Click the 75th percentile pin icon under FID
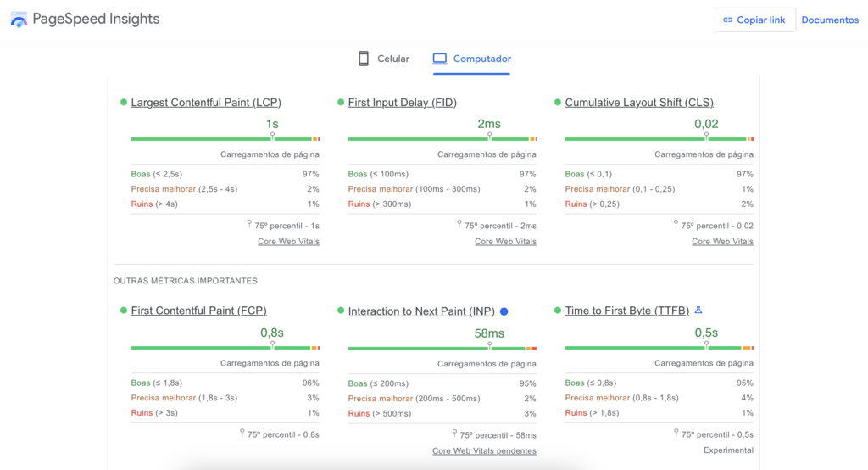This screenshot has height=470, width=868. pos(459,224)
